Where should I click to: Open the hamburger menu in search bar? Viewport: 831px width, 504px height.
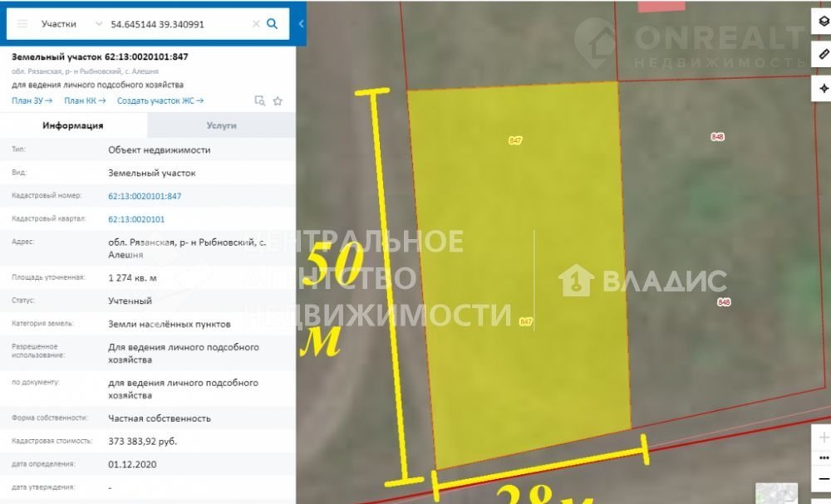pyautogui.click(x=22, y=24)
